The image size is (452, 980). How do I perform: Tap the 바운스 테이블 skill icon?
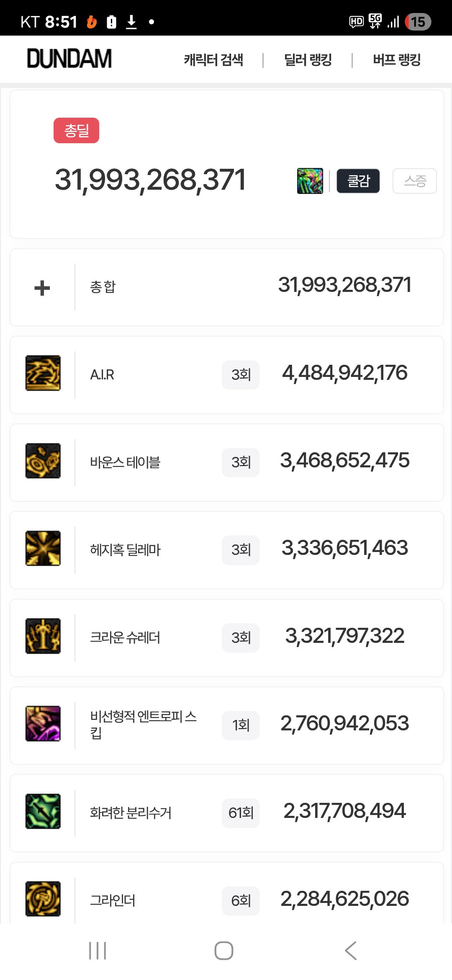coord(43,461)
